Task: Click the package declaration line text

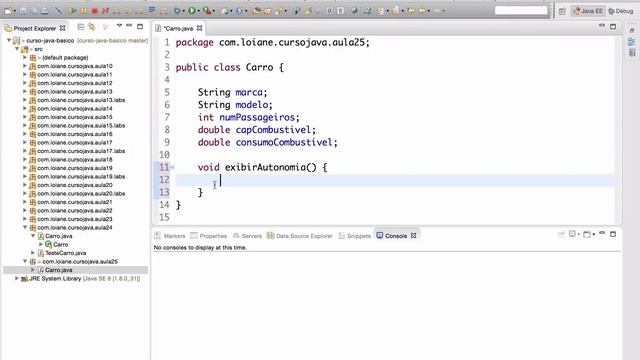Action: (x=273, y=42)
